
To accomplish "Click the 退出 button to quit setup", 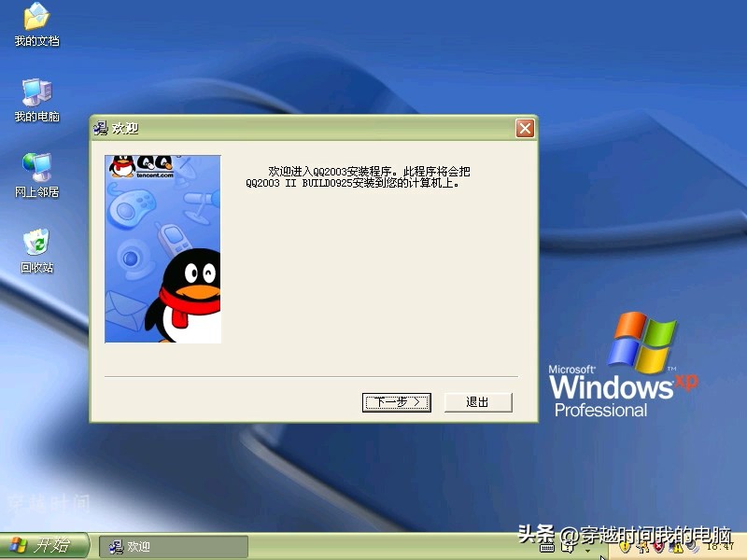I will [478, 402].
